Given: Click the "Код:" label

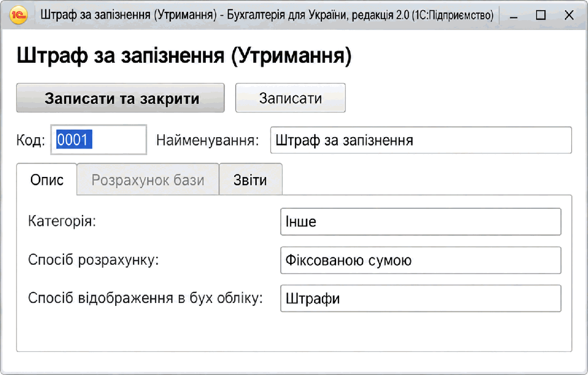Looking at the screenshot, I should pos(30,141).
